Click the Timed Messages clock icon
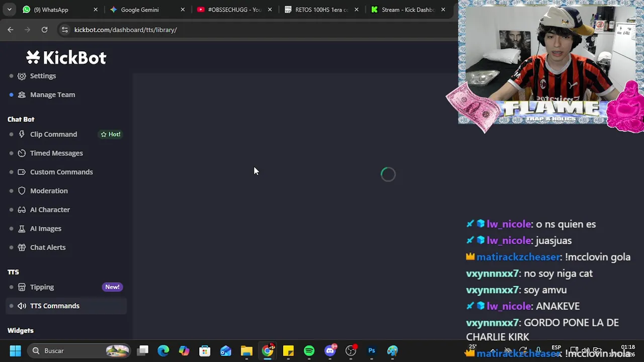Image resolution: width=644 pixels, height=362 pixels. click(22, 153)
